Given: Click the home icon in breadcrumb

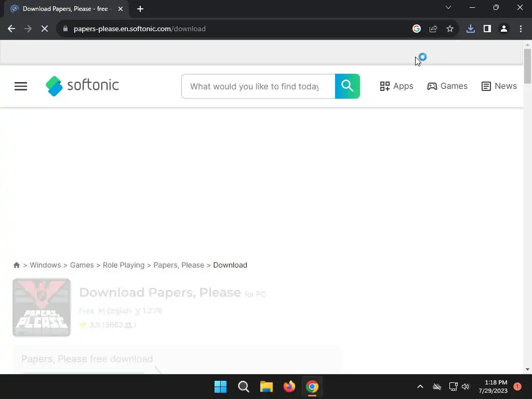Looking at the screenshot, I should point(16,265).
